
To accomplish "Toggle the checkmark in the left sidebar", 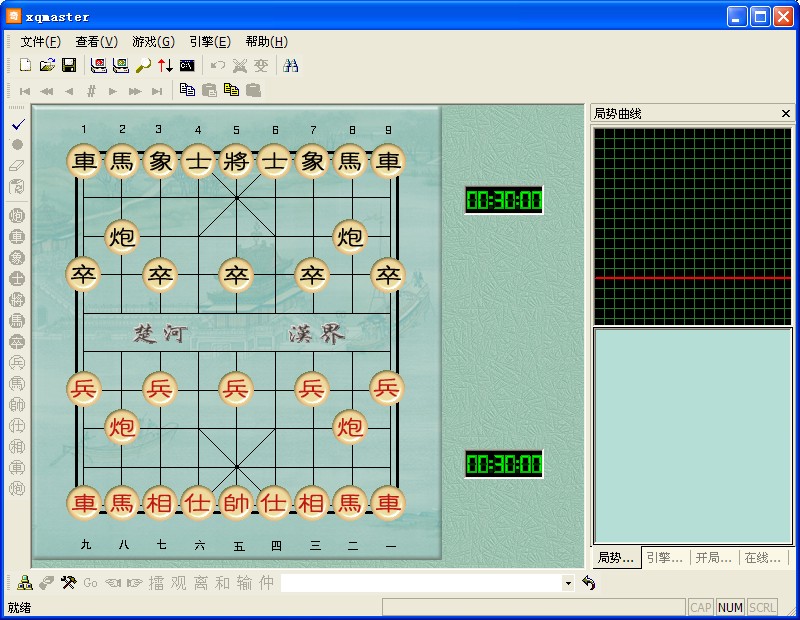I will [x=17, y=124].
